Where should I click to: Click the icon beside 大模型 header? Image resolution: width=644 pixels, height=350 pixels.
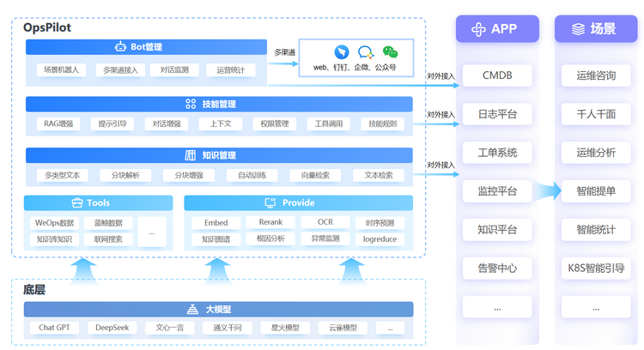(x=192, y=309)
